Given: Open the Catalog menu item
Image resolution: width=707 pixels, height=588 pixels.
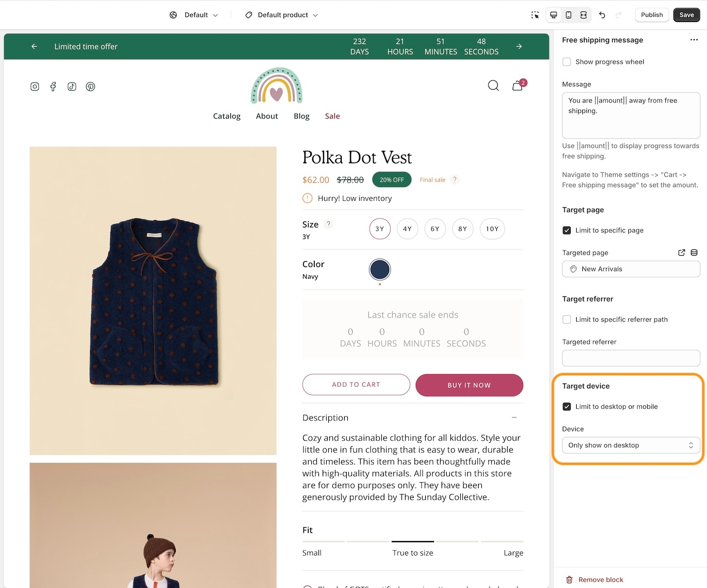Looking at the screenshot, I should pos(227,116).
